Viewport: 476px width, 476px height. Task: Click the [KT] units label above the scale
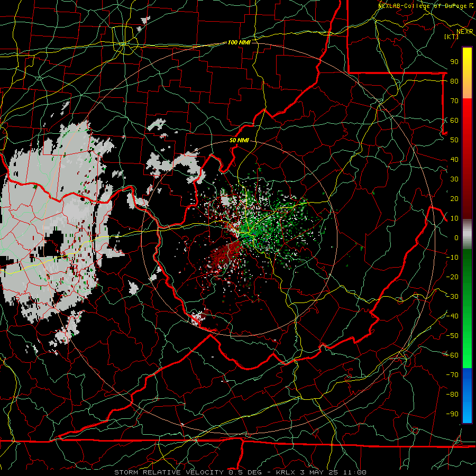[x=452, y=36]
